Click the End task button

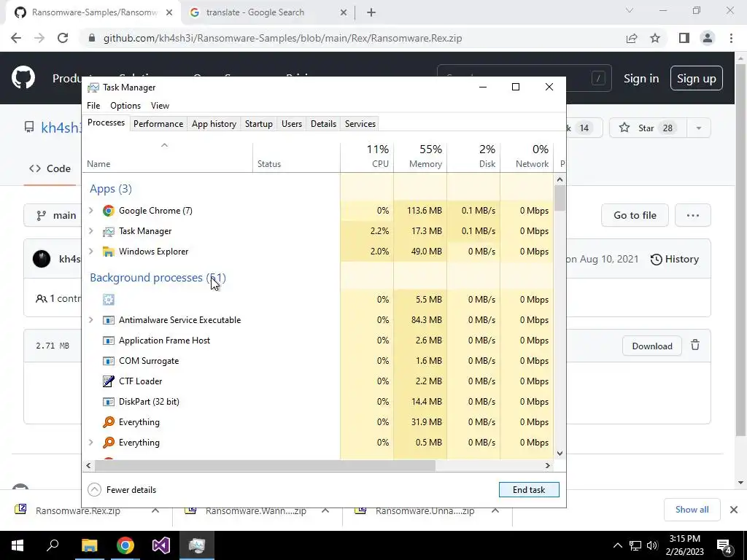coord(529,489)
